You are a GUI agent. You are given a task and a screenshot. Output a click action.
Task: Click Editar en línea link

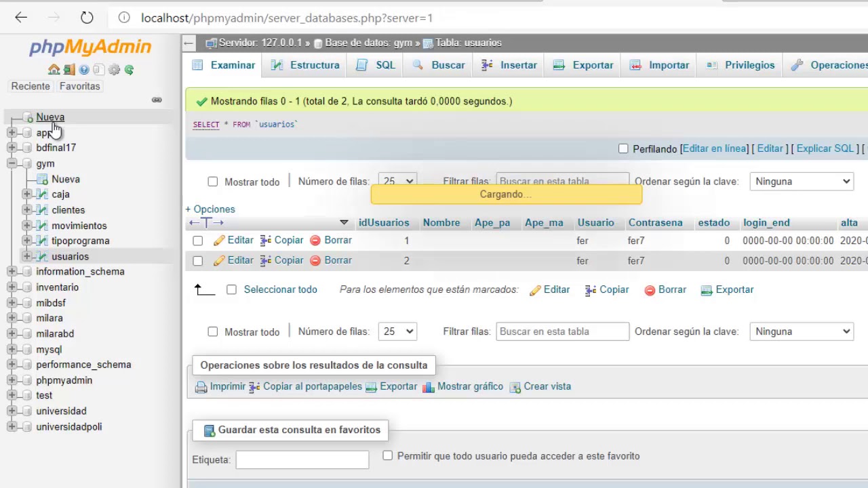pyautogui.click(x=715, y=148)
